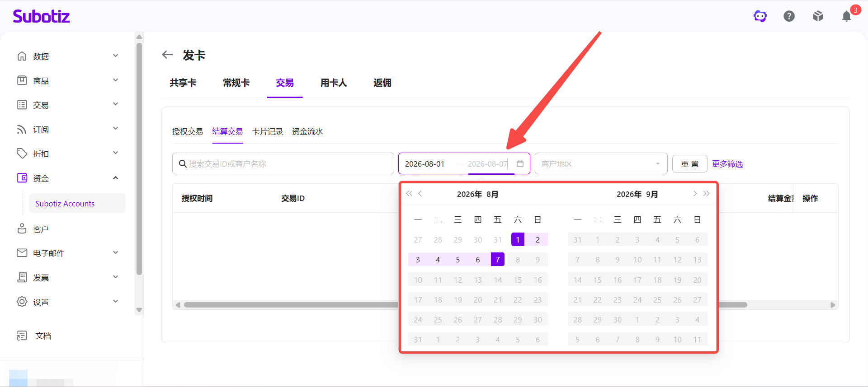Select the 结算交易 sub-tab

pos(227,131)
